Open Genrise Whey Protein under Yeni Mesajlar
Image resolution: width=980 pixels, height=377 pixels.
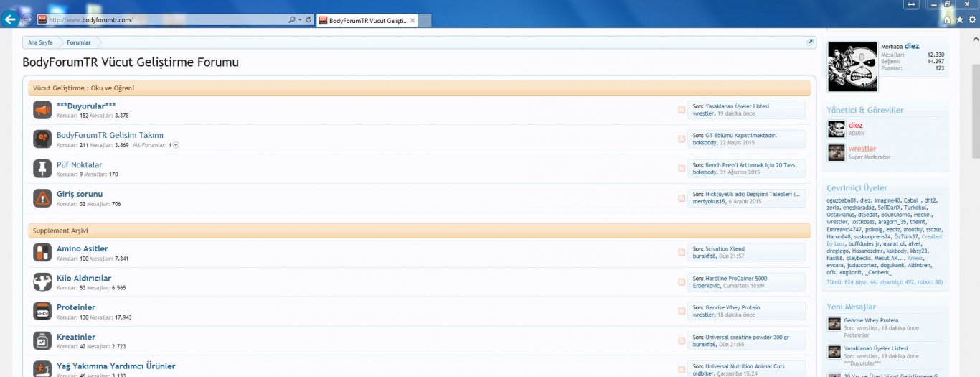[871, 320]
